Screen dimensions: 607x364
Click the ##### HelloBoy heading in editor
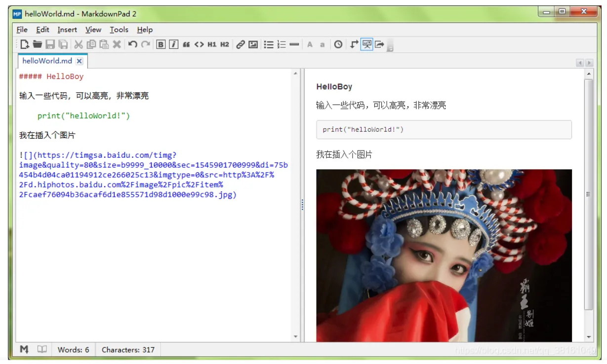click(x=51, y=76)
